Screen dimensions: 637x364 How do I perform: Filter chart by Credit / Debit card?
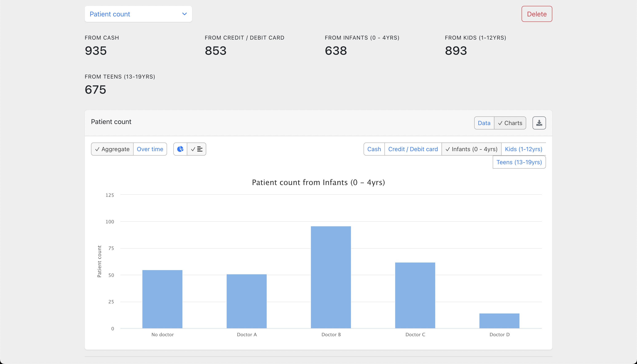413,149
